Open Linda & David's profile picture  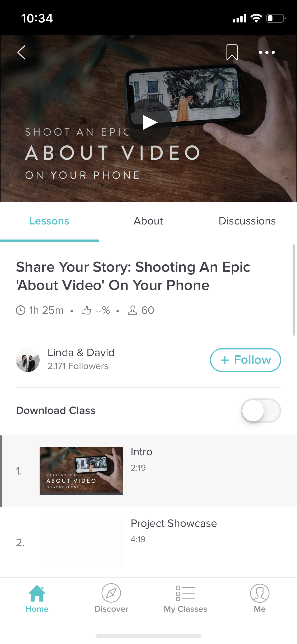tap(28, 360)
